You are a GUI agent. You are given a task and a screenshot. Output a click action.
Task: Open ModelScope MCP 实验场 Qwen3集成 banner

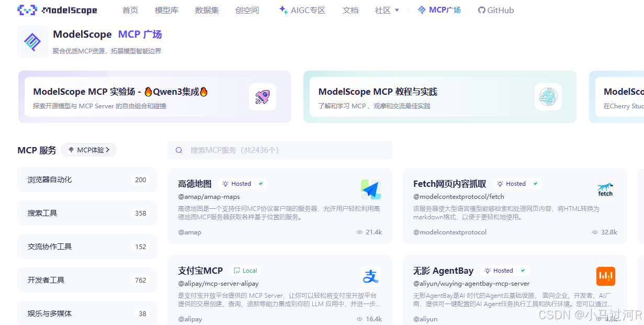click(x=154, y=97)
